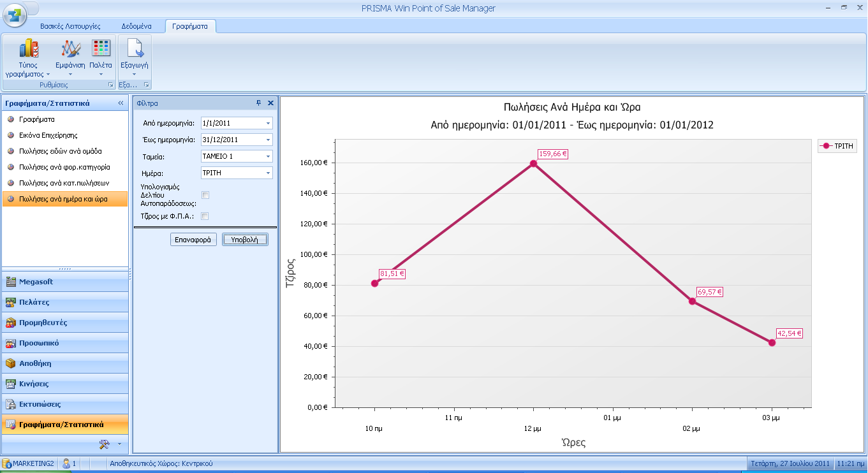Select Εικόνα Επιχείρησης in the list
Image resolution: width=868 pixels, height=473 pixels.
[x=65, y=135]
